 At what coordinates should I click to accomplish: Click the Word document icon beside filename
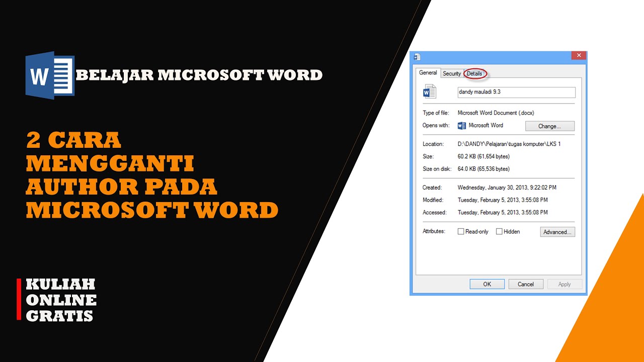(430, 92)
